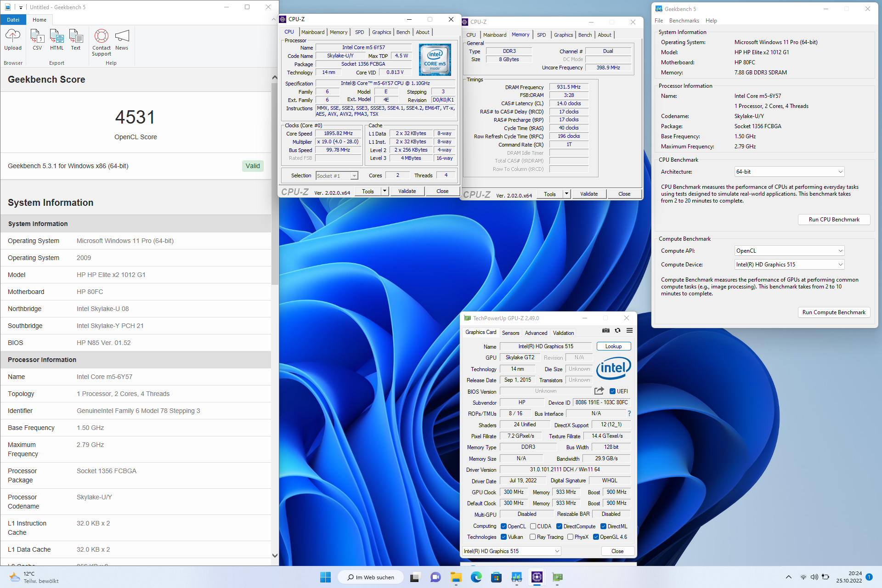
Task: Open the weather widget on the taskbar
Action: tap(34, 577)
